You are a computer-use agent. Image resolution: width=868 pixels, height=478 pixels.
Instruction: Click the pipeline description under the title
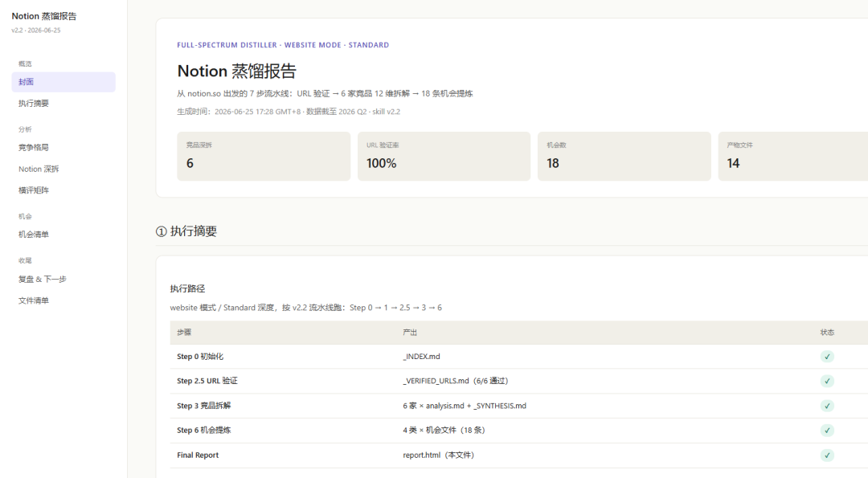click(x=325, y=93)
